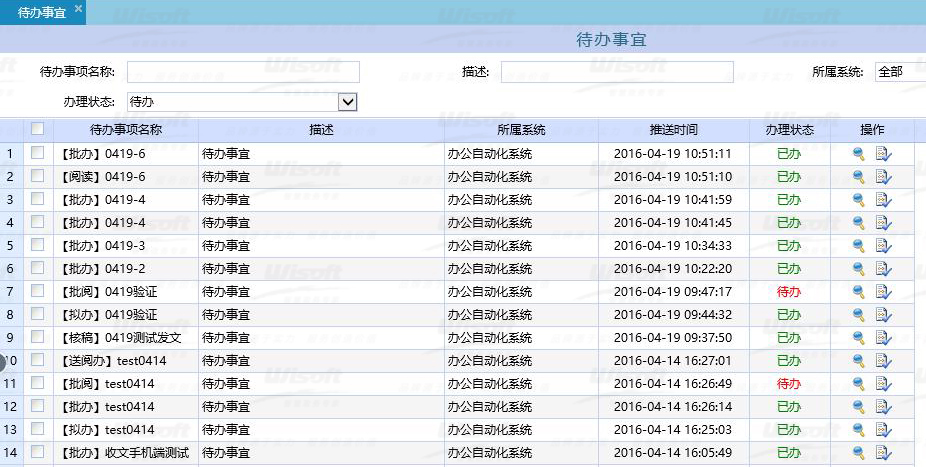View details via magnifier in row 11
This screenshot has width=926, height=467.
[x=858, y=384]
